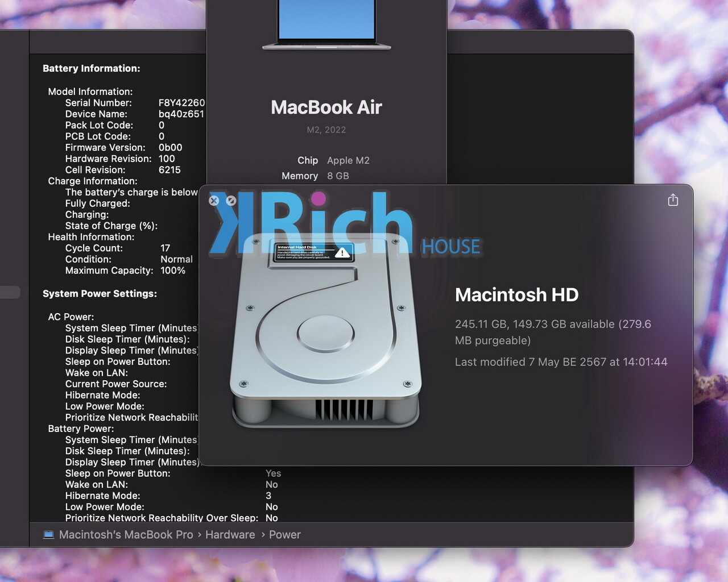Image resolution: width=728 pixels, height=582 pixels.
Task: Select Macintosh's MacBook Pro in path bar
Action: [126, 535]
